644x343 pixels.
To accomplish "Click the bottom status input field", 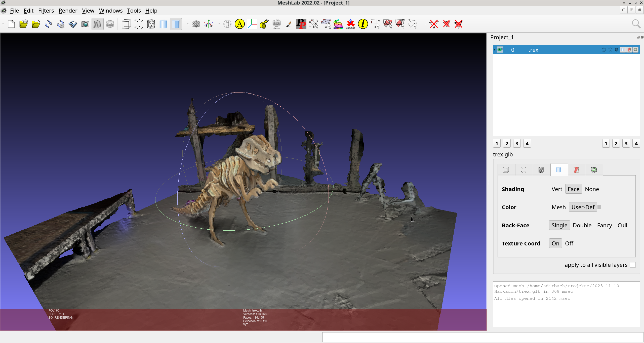I will pyautogui.click(x=482, y=337).
